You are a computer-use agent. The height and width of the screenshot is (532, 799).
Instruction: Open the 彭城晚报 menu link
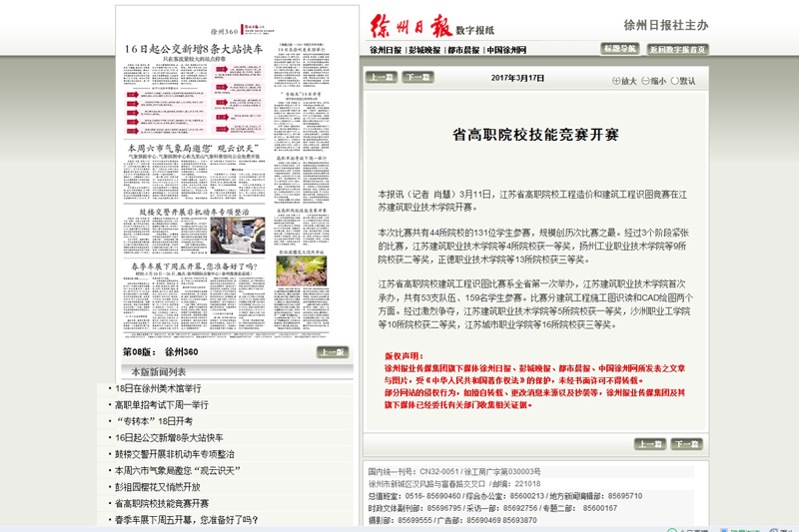(x=424, y=49)
